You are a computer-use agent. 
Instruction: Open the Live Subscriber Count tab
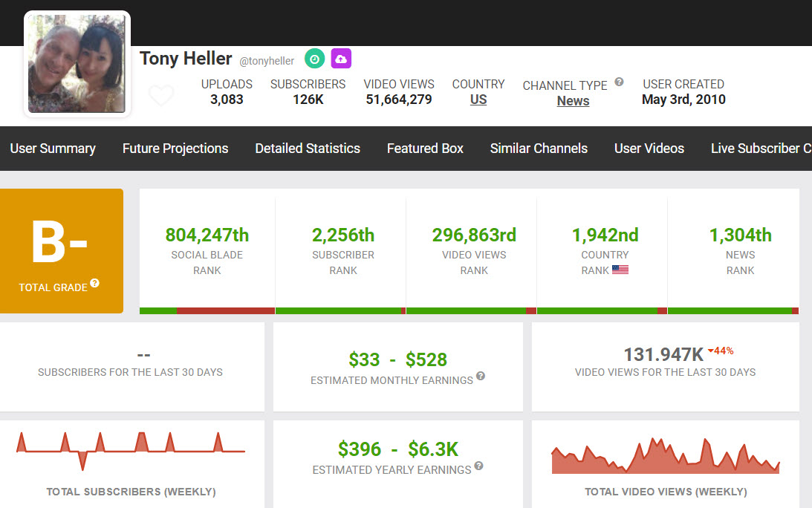click(760, 149)
